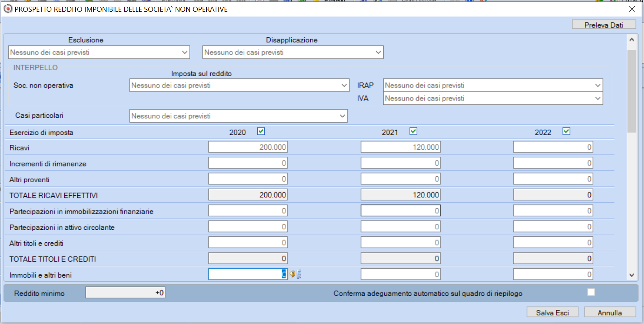This screenshot has width=644, height=324.
Task: Click Salva Esci to save and exit
Action: [x=552, y=312]
